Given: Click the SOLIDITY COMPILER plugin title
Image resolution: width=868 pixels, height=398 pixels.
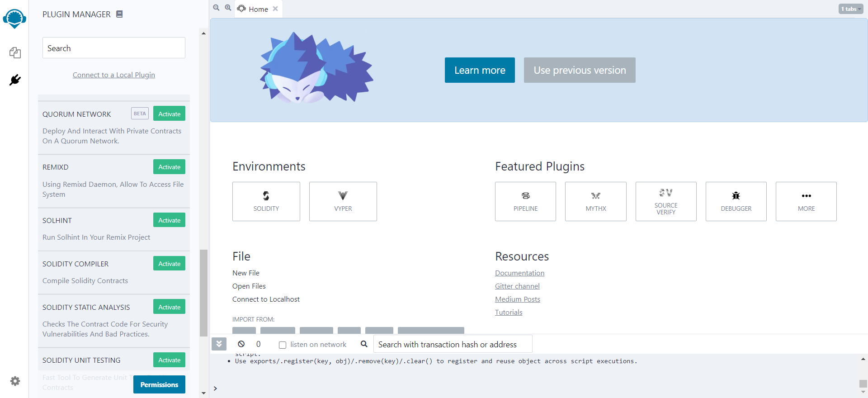Looking at the screenshot, I should (x=75, y=264).
